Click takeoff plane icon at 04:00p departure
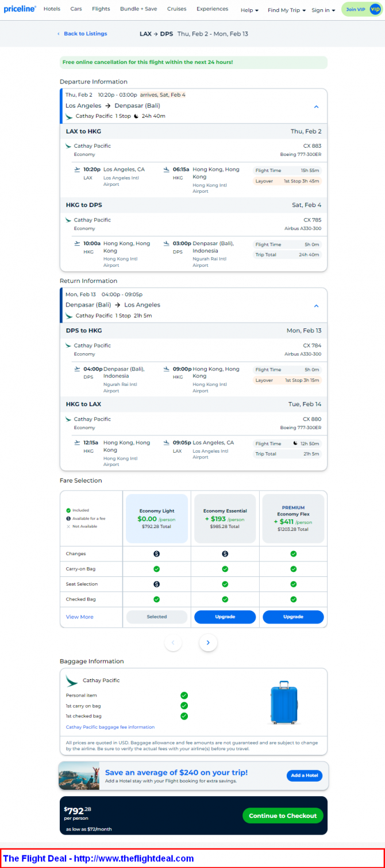This screenshot has width=385, height=868. click(78, 369)
